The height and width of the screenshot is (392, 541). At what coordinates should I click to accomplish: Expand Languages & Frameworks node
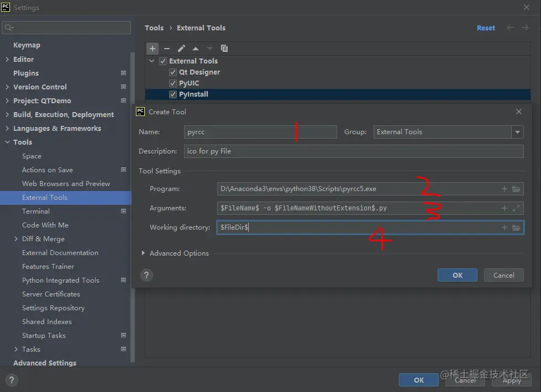tap(7, 128)
